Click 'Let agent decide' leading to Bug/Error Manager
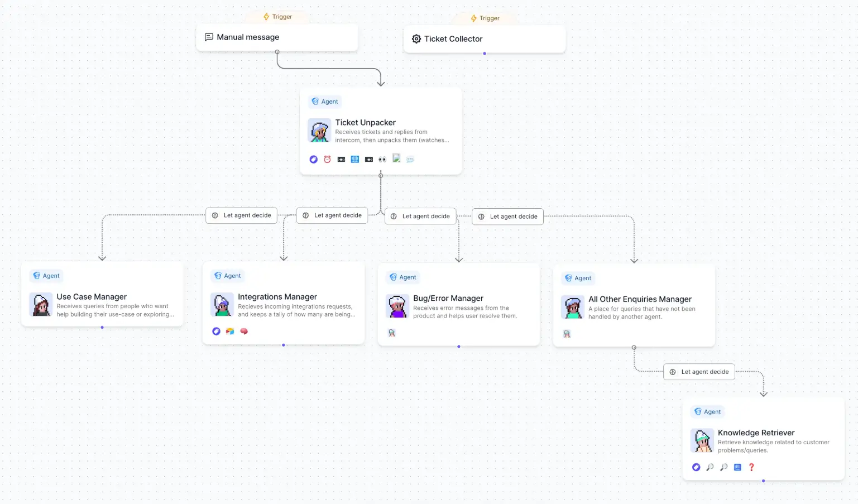Viewport: 858px width, 504px height. (420, 217)
